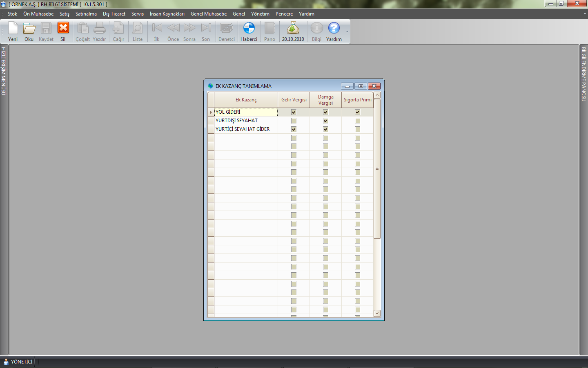
Task: Click the Kaydet save icon
Action: [46, 31]
